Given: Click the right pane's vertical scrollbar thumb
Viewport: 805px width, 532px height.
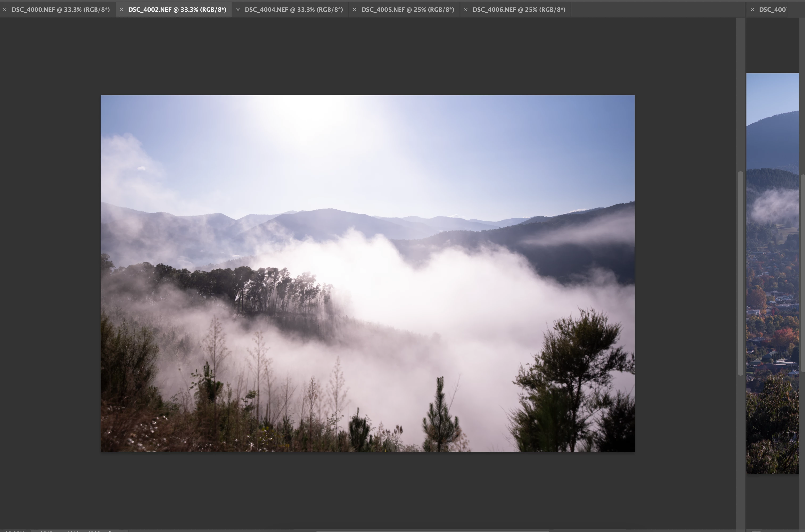Looking at the screenshot, I should [803, 273].
